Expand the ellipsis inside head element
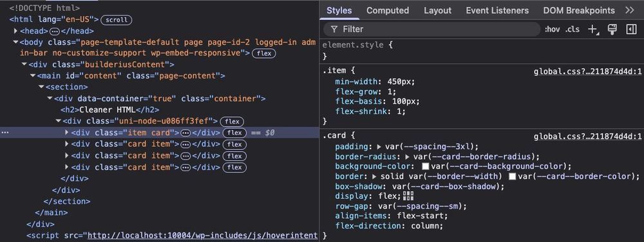This screenshot has height=242, width=644. (55, 31)
